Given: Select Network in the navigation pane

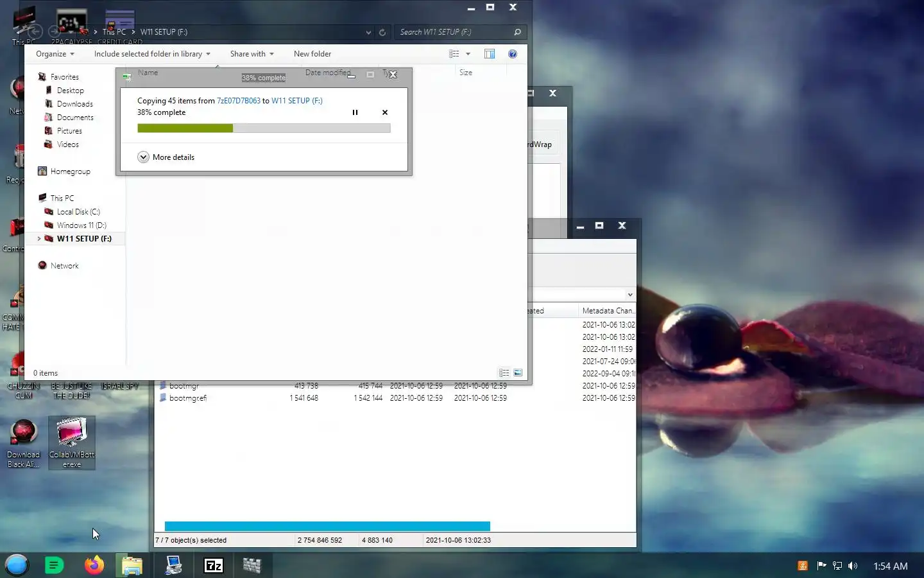Looking at the screenshot, I should 58,266.
